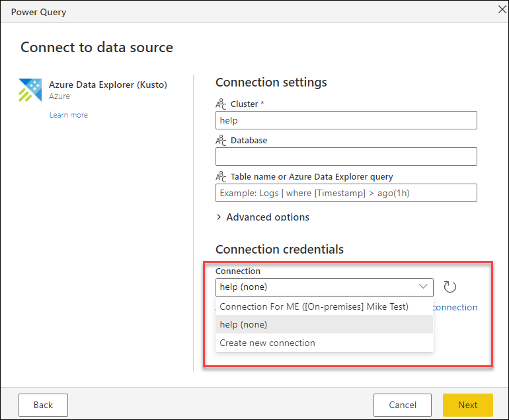The image size is (509, 420).
Task: Click the ABC type icon beside Database
Action: 221,140
